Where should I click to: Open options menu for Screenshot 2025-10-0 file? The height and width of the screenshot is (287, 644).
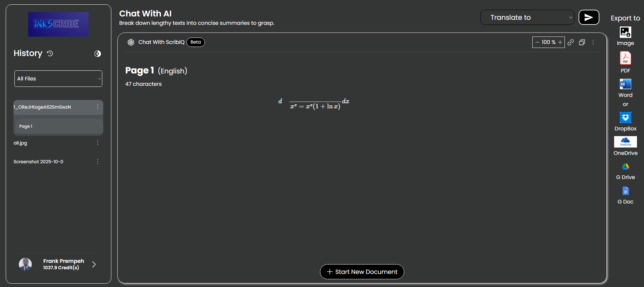pyautogui.click(x=98, y=162)
